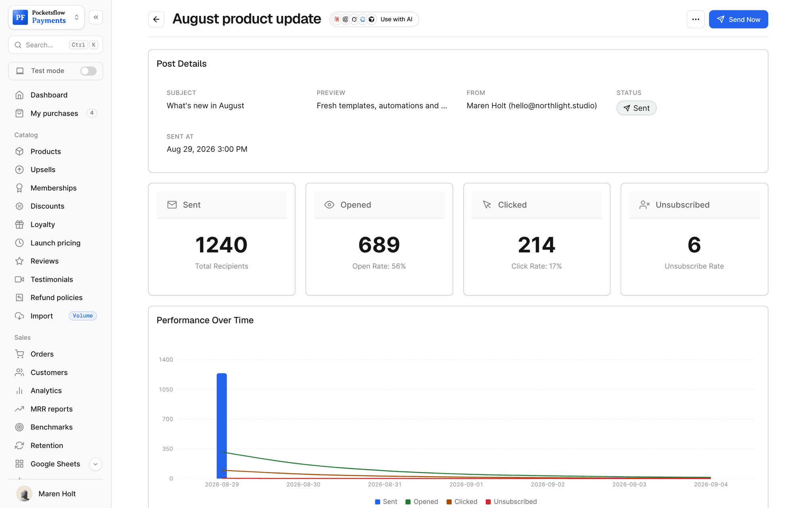Toggle Sent series in chart legend
812x508 pixels.
(x=386, y=502)
